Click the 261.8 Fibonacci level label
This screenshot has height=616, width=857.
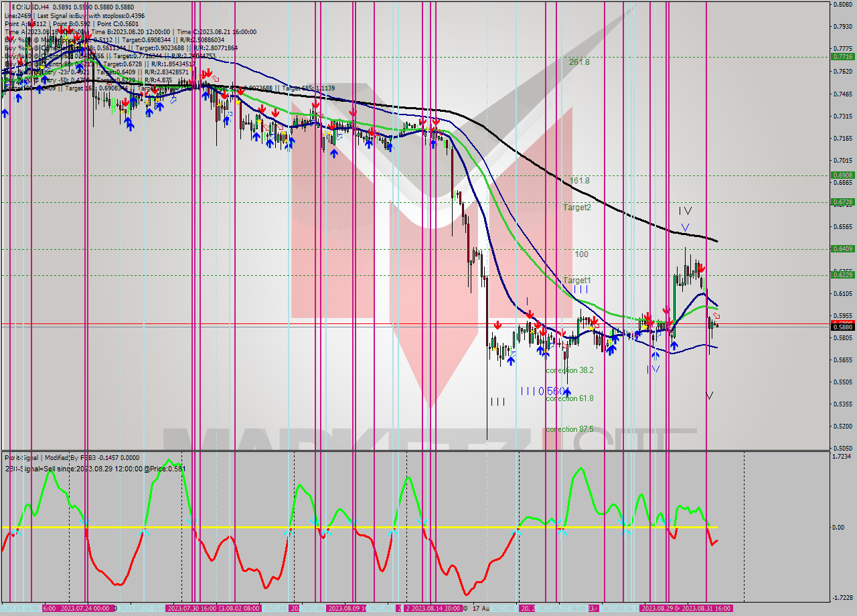[579, 62]
